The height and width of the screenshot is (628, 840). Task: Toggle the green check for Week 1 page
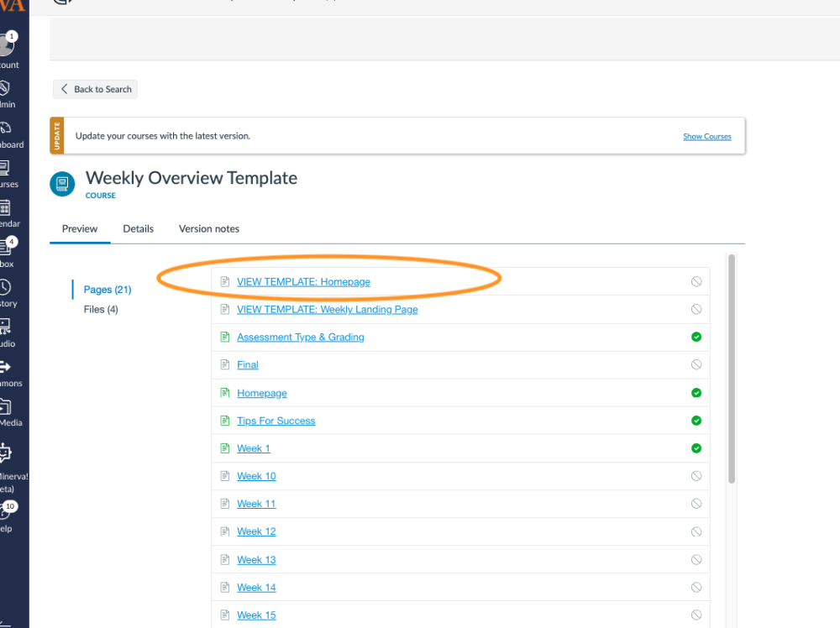[x=696, y=448]
